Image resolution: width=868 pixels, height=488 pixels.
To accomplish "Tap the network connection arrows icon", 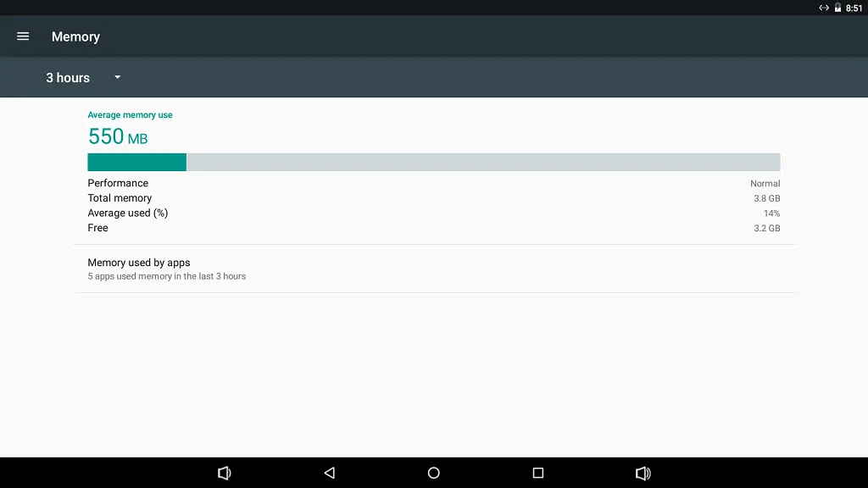I will point(824,8).
